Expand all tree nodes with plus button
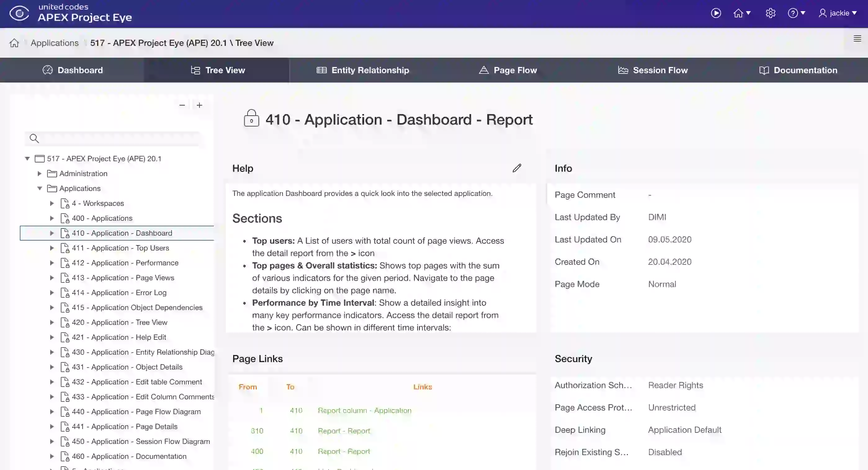This screenshot has height=470, width=868. 199,105
